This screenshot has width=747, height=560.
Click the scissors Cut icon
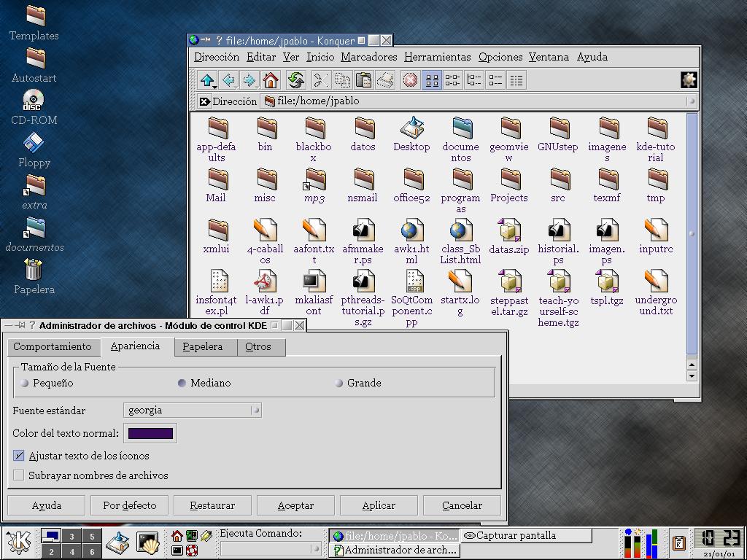321,80
